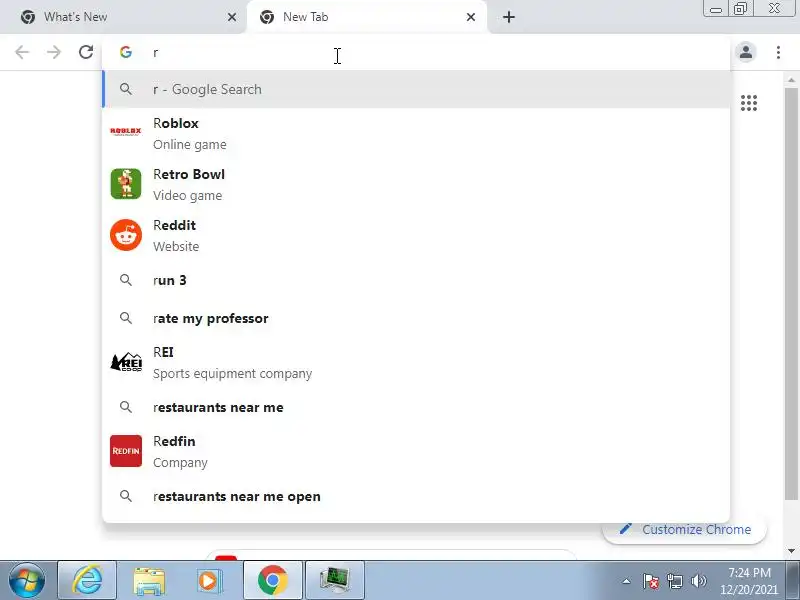Click the Action Center flag tray icon

(651, 581)
